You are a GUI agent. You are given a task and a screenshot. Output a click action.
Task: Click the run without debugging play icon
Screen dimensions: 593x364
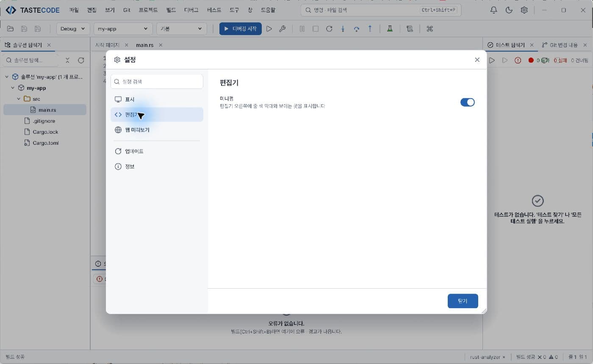point(269,29)
